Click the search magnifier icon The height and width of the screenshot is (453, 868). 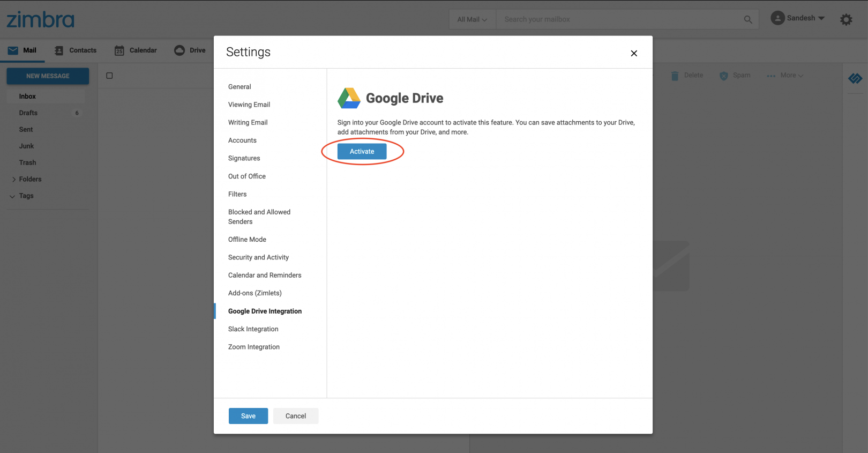click(x=748, y=19)
